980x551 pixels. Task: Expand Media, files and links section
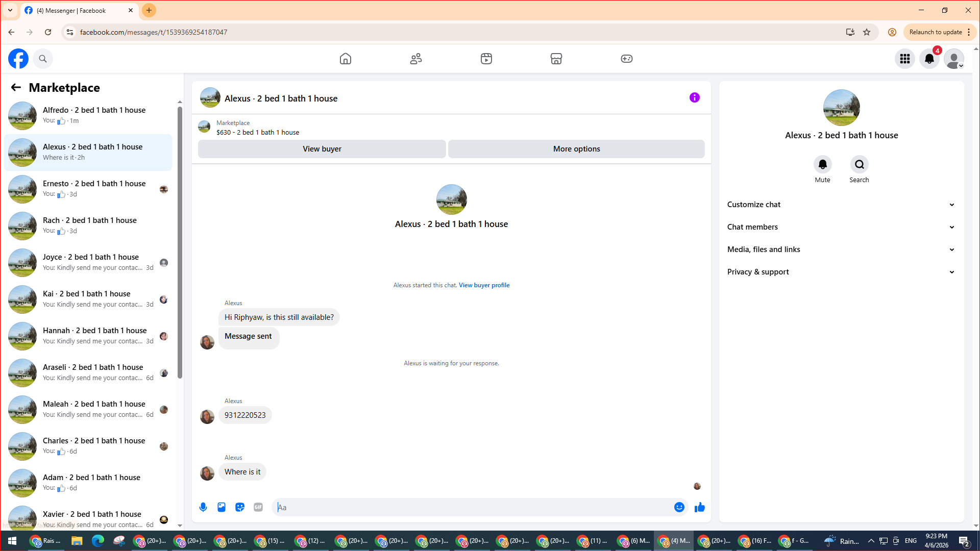pos(841,249)
